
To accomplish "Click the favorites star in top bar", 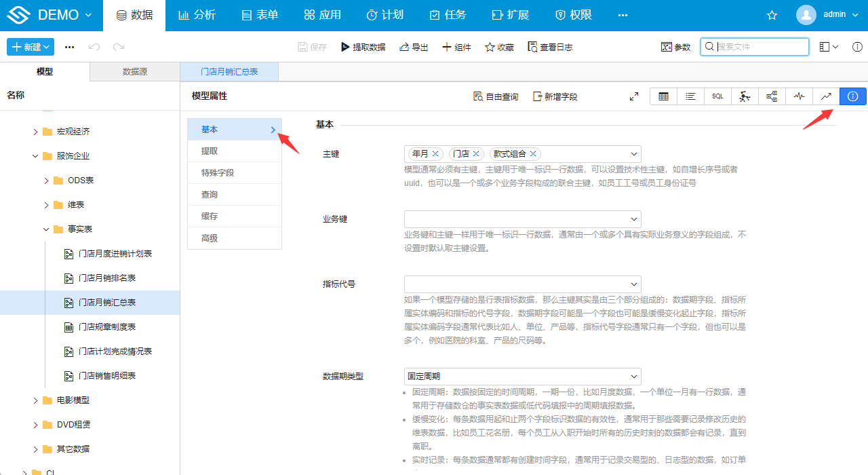I will tap(772, 15).
